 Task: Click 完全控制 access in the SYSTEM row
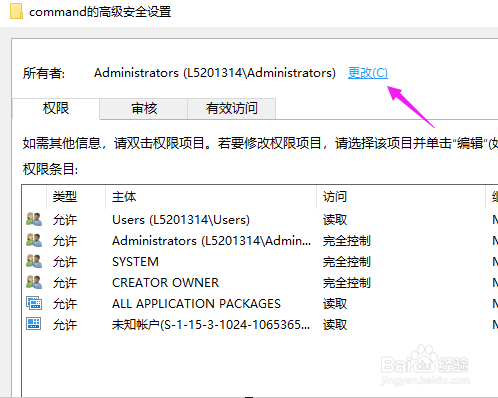point(347,262)
